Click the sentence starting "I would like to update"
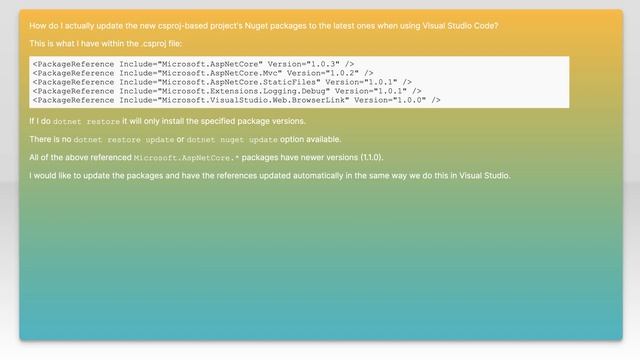 pyautogui.click(x=270, y=176)
